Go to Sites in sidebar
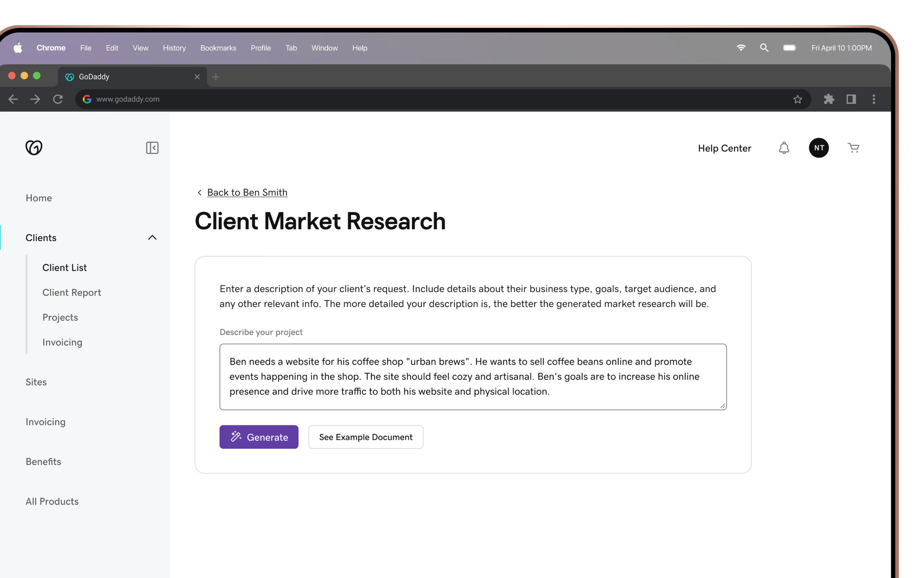Image resolution: width=924 pixels, height=578 pixels. (36, 382)
